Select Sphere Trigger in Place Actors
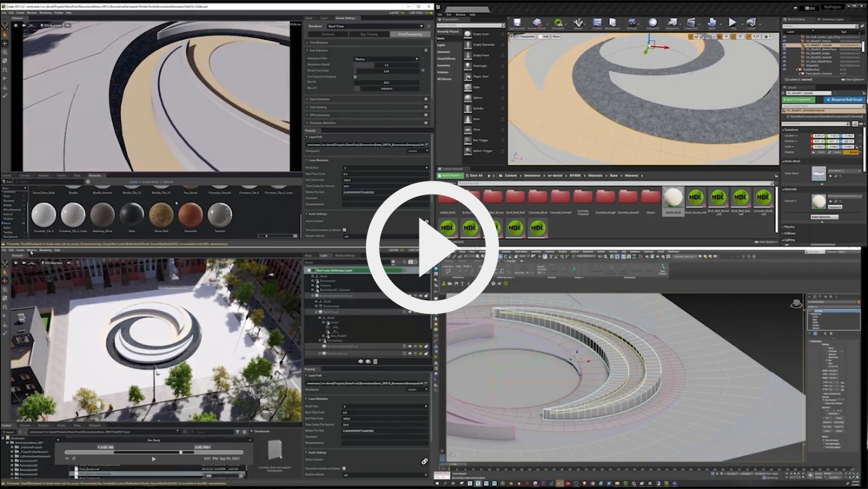This screenshot has width=868, height=489. (x=483, y=150)
